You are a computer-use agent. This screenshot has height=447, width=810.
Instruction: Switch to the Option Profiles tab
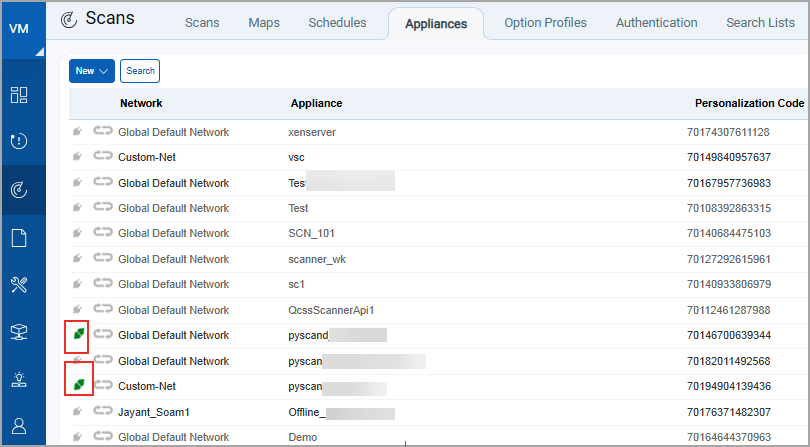[546, 23]
